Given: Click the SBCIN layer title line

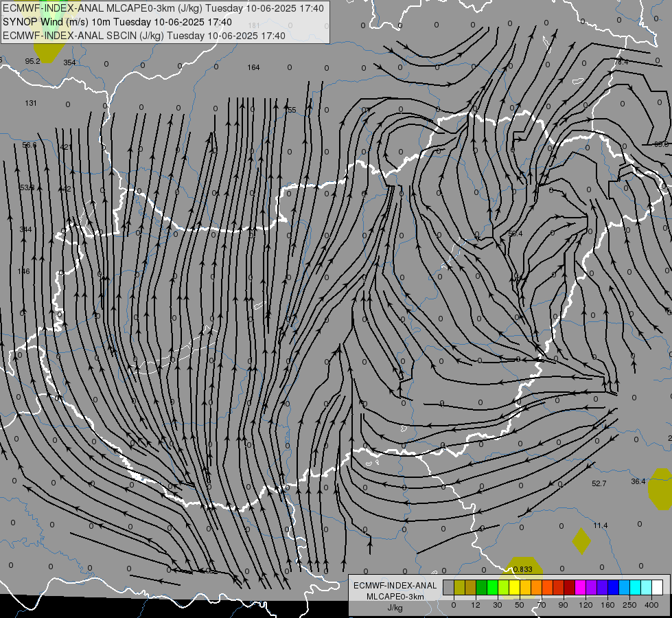Looking at the screenshot, I should 144,36.
